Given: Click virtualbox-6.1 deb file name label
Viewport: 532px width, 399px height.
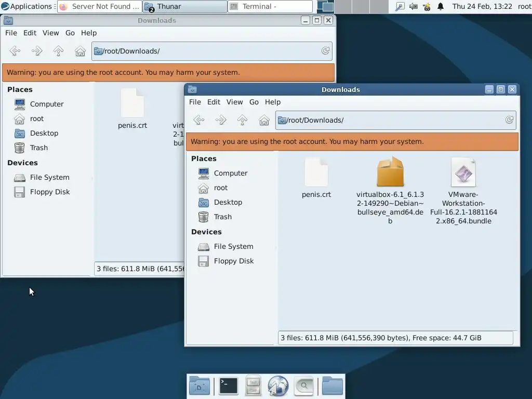Looking at the screenshot, I should point(390,208).
